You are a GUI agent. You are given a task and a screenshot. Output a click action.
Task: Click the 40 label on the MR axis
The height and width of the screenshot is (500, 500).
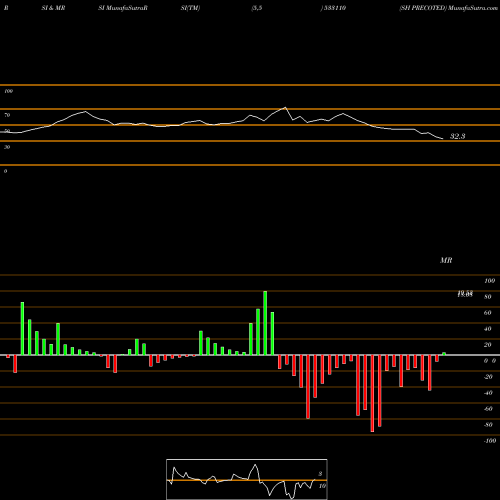(x=488, y=329)
